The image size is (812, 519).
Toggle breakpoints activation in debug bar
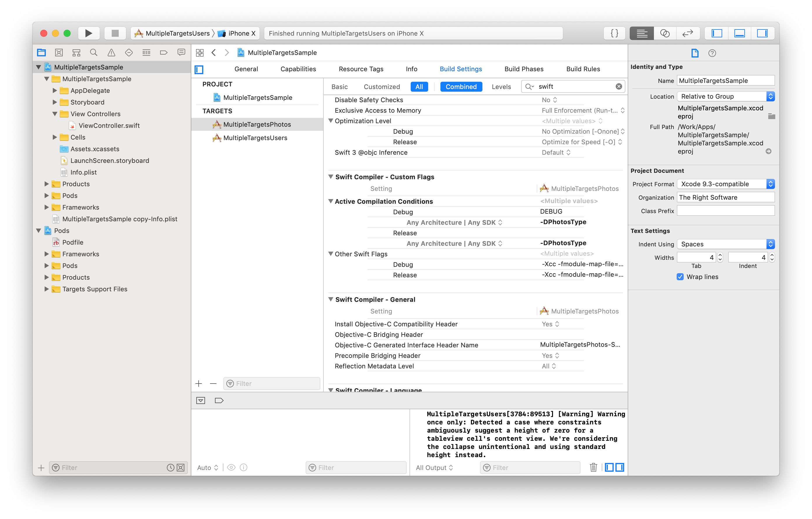tap(219, 400)
